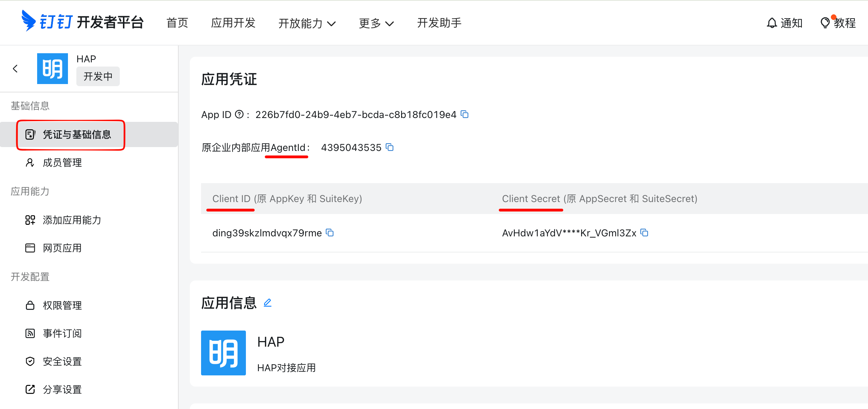Click the App ID help question icon
The width and height of the screenshot is (868, 409).
coord(239,115)
